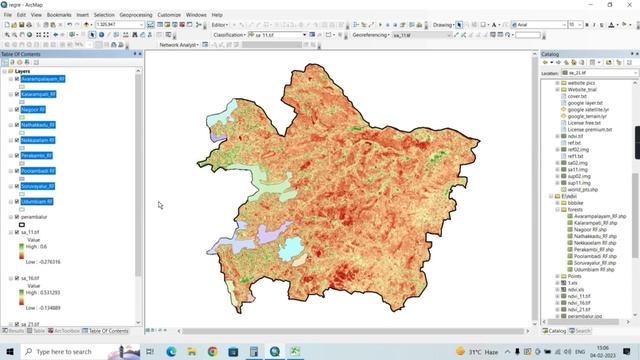This screenshot has height=360, width=640.
Task: Click the Windows Start button
Action: (10, 351)
